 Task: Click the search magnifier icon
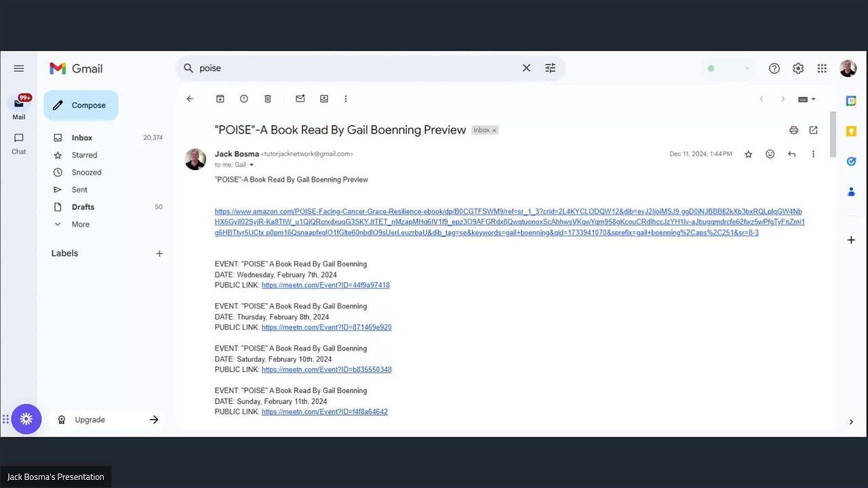point(189,68)
